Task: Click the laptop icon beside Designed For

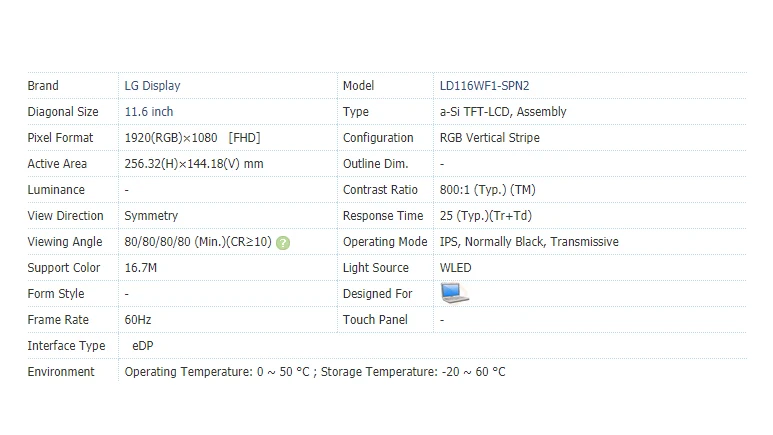Action: pyautogui.click(x=454, y=293)
